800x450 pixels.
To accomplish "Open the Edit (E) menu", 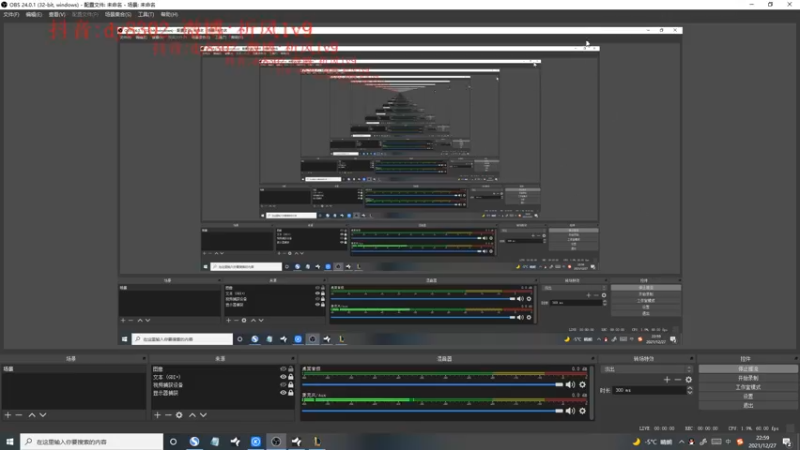I will [34, 15].
